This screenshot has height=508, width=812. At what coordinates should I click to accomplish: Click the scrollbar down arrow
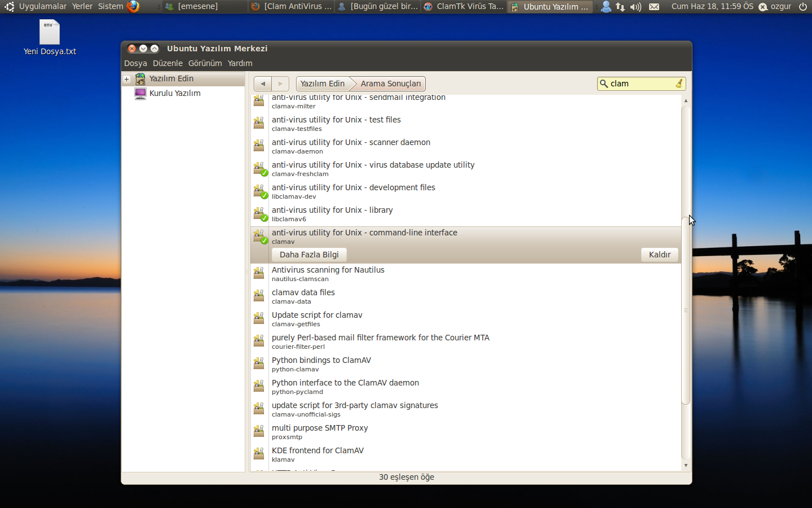(x=686, y=466)
